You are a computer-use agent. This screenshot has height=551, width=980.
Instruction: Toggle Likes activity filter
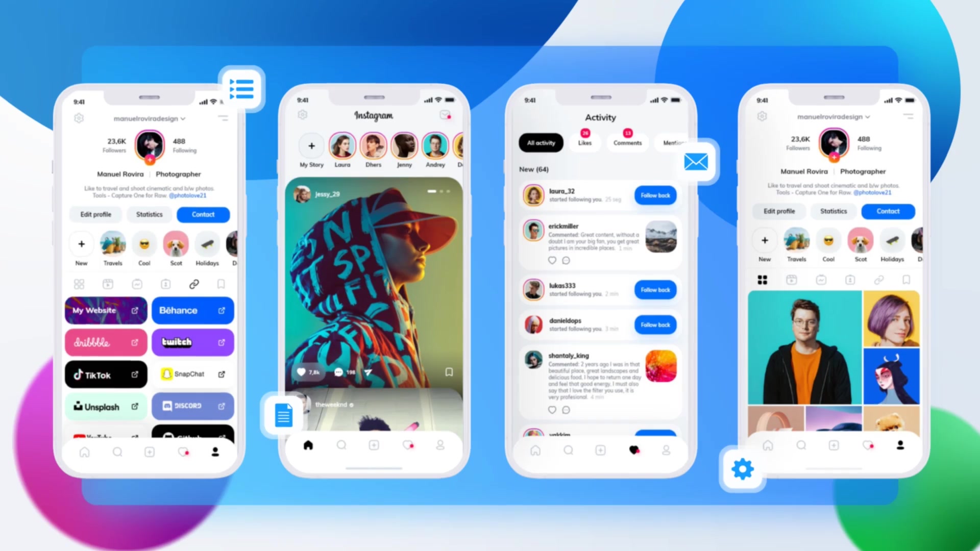[585, 143]
